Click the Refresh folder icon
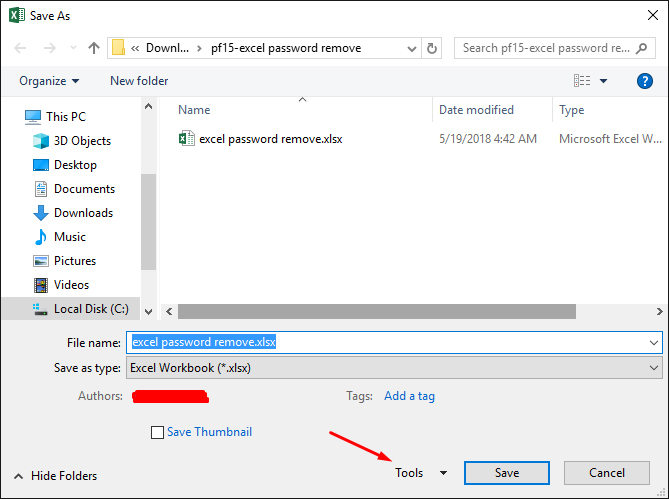 [432, 48]
